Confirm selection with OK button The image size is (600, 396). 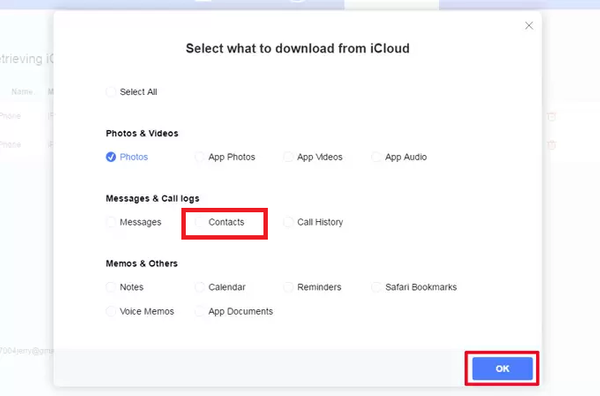coord(502,368)
